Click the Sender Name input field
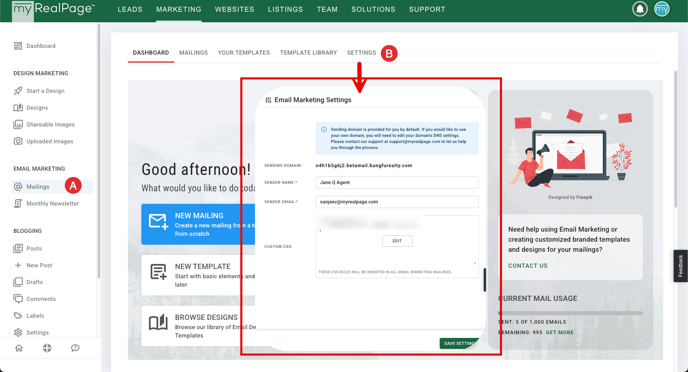Viewport: 688px width, 372px height. (397, 182)
